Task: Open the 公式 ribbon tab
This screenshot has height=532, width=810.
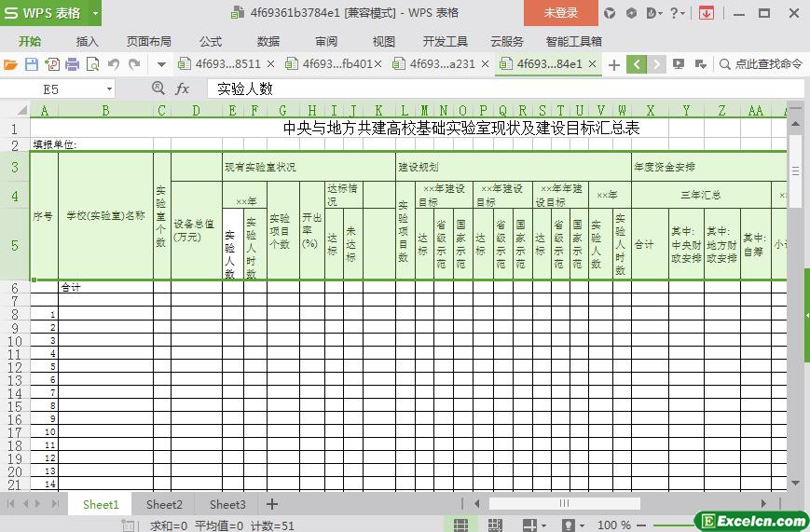Action: pyautogui.click(x=211, y=41)
